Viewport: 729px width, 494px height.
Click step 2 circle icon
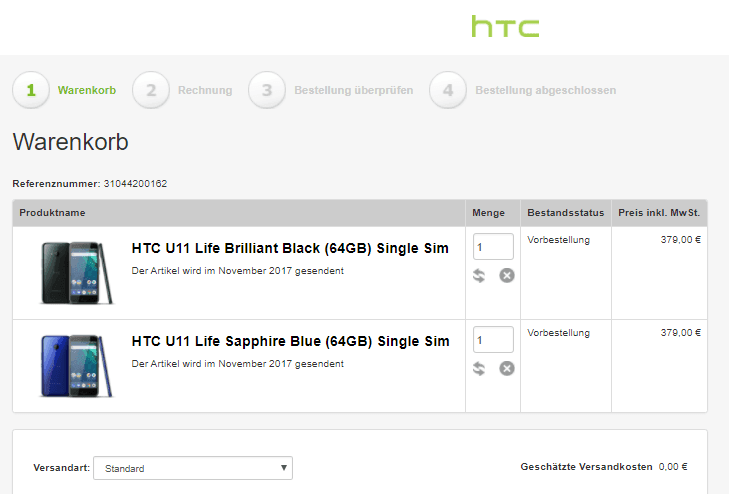coord(151,90)
